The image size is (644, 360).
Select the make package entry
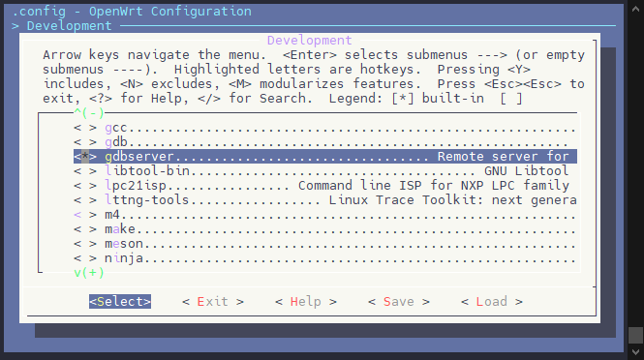pyautogui.click(x=325, y=229)
